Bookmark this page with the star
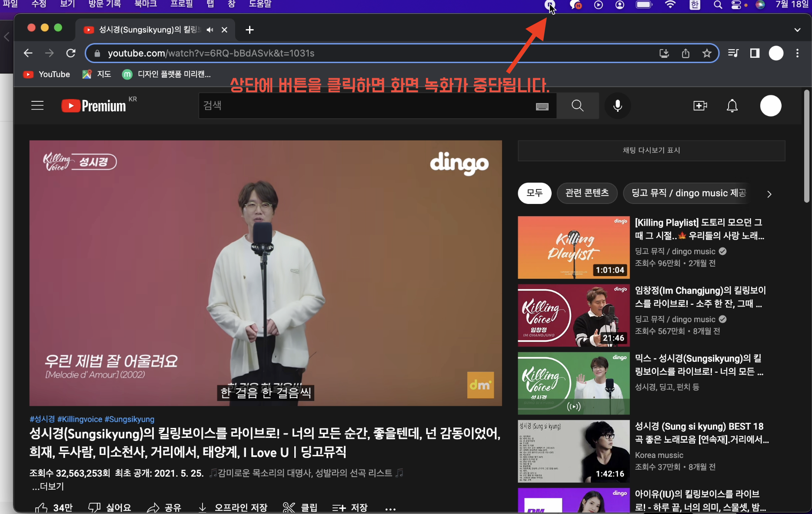 [707, 53]
